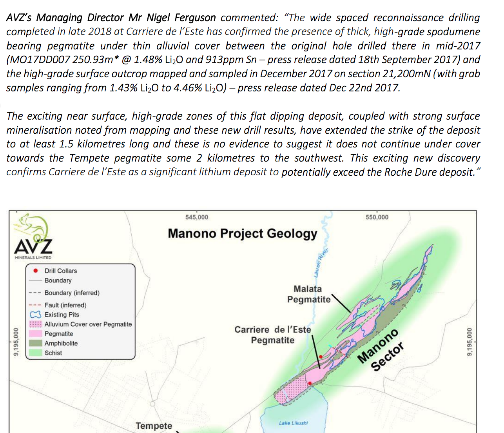Viewport: 504px width, 433px height.
Task: Click the phrase "1.5 kilometres long"
Action: pyautogui.click(x=104, y=144)
